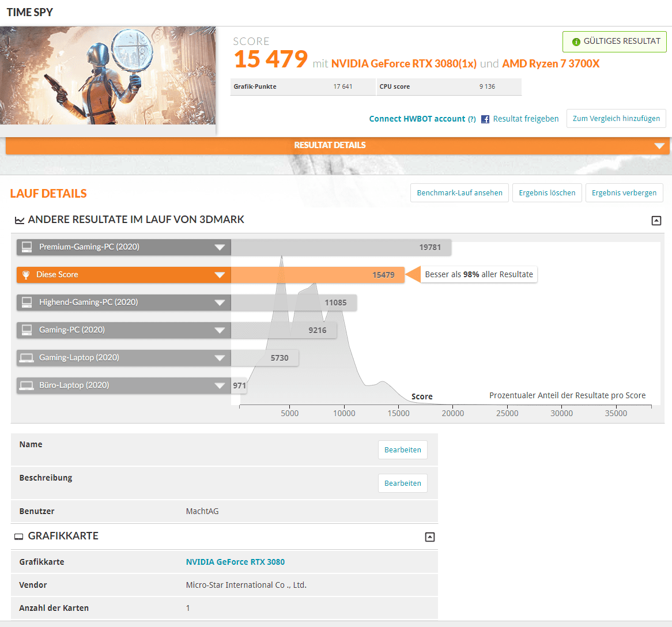
Task: Click the Gaming-Laptop score value 5730
Action: 280,358
